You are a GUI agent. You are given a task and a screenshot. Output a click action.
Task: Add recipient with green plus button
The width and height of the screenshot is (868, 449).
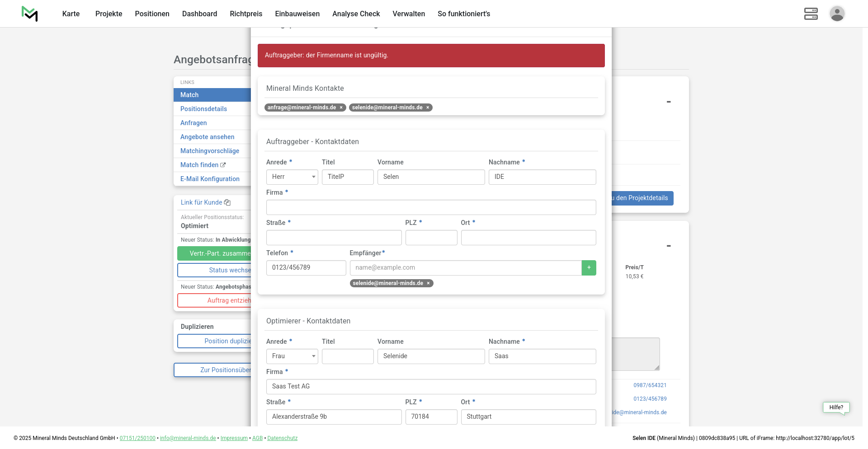click(x=589, y=268)
